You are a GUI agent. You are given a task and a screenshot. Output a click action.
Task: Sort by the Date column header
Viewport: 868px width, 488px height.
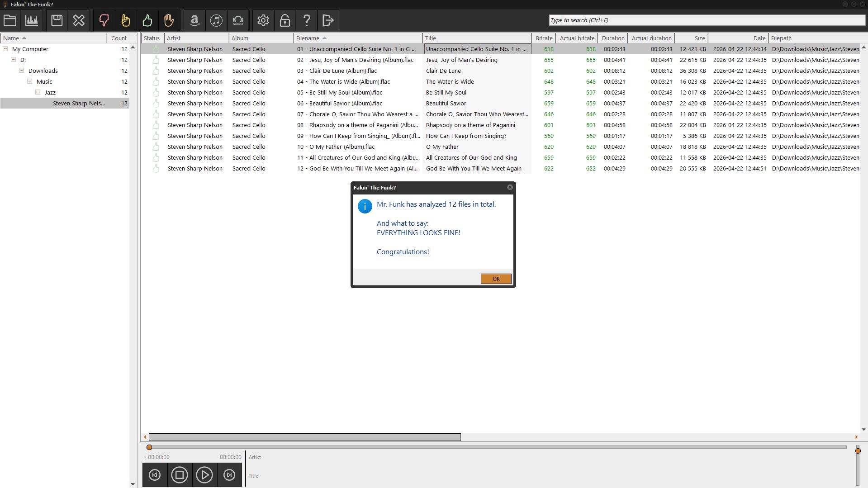pos(738,38)
